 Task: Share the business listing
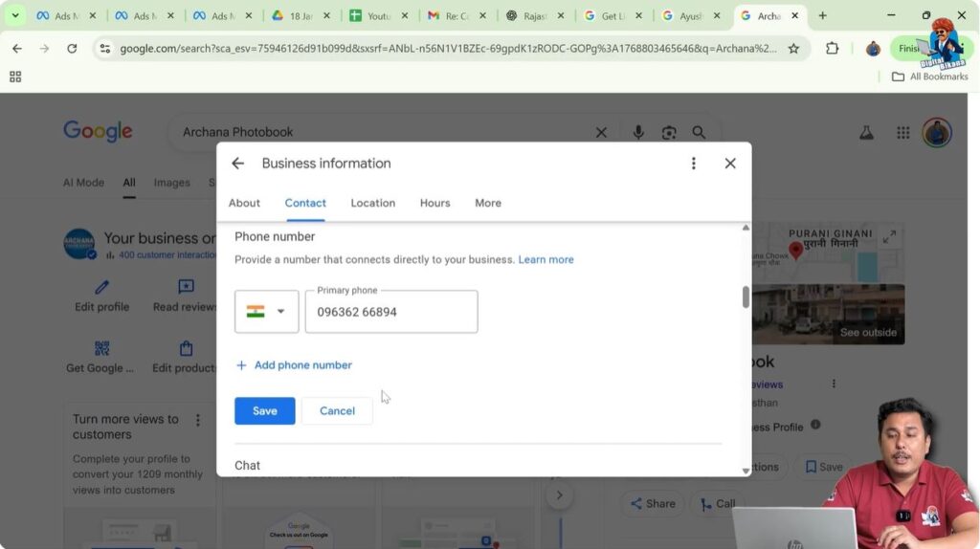point(653,503)
